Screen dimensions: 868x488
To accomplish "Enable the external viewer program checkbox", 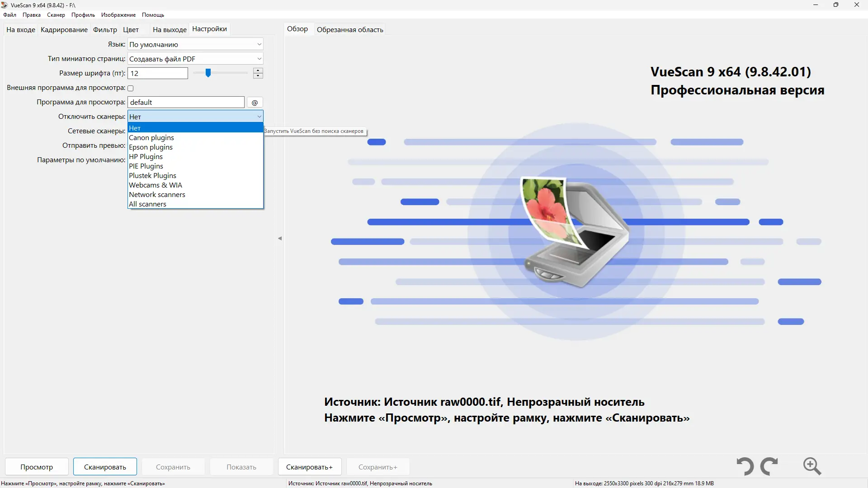I will [x=130, y=88].
